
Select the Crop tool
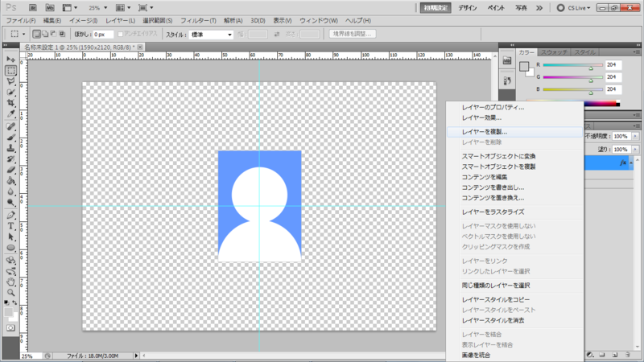pos(10,103)
